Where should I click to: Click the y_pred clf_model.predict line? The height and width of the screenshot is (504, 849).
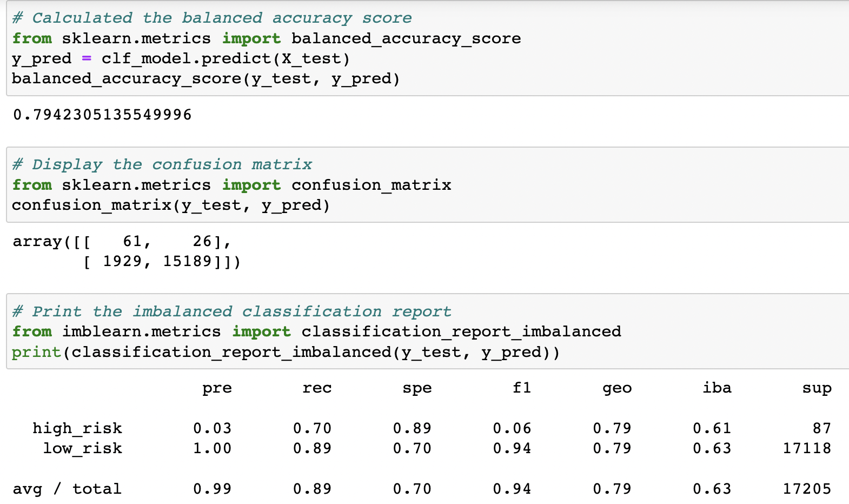pos(181,58)
